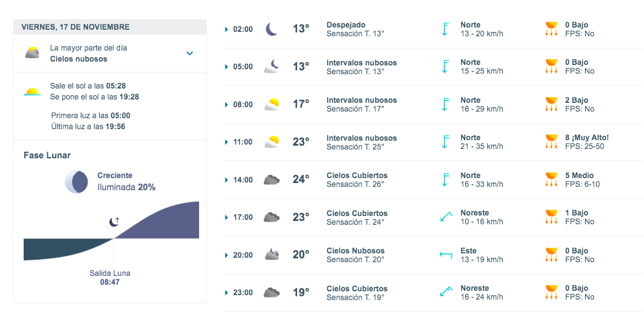Click the sunrise icon beside sun times
Image resolution: width=644 pixels, height=321 pixels.
(x=32, y=92)
